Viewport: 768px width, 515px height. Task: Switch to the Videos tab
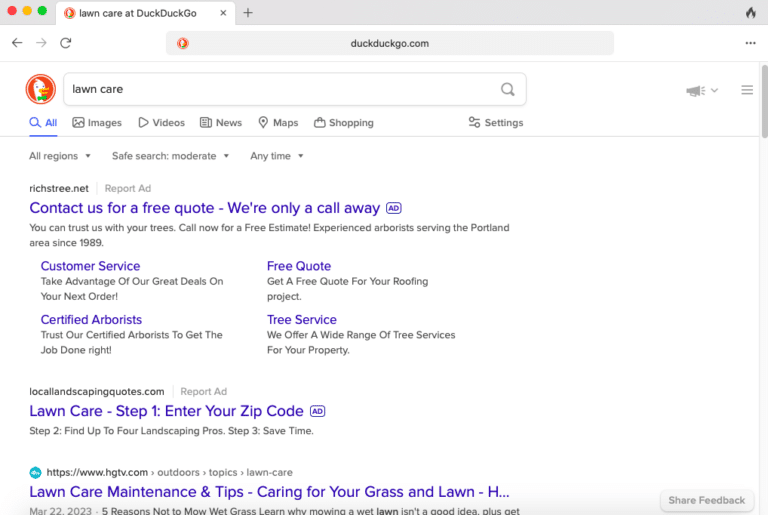click(x=162, y=123)
